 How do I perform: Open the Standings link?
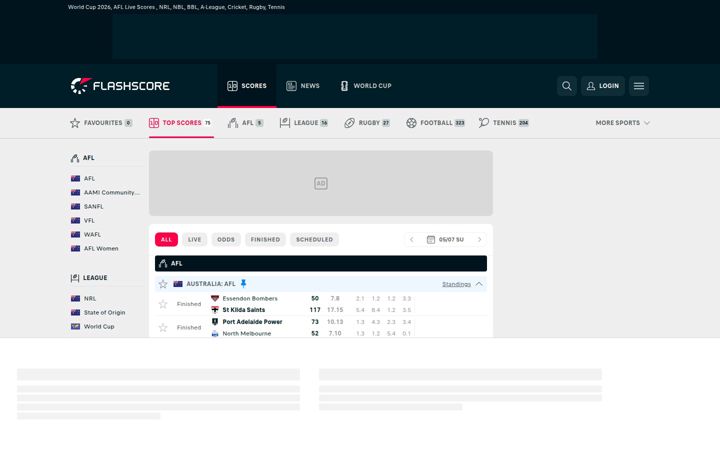456,284
